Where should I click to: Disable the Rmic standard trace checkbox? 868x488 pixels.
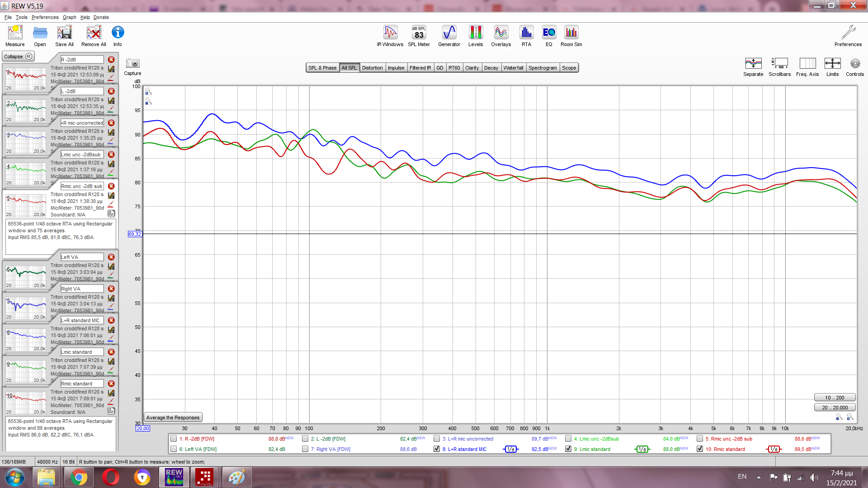click(700, 449)
